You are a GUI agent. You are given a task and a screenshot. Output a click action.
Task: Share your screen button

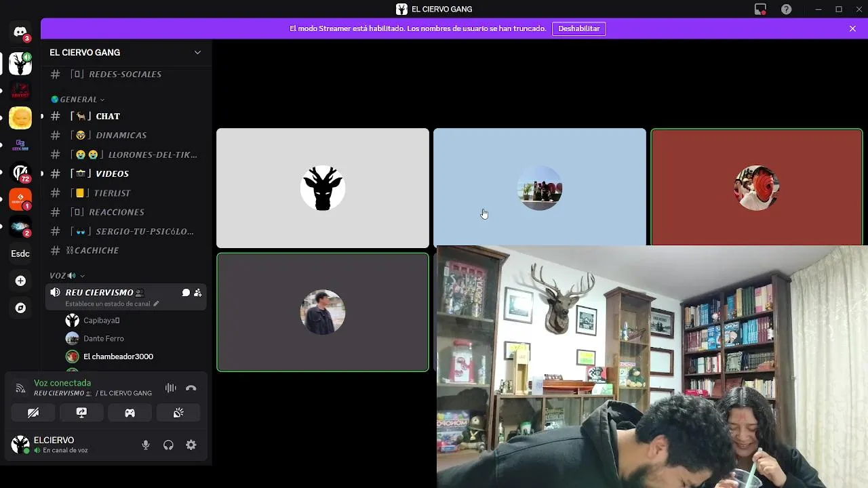(81, 413)
